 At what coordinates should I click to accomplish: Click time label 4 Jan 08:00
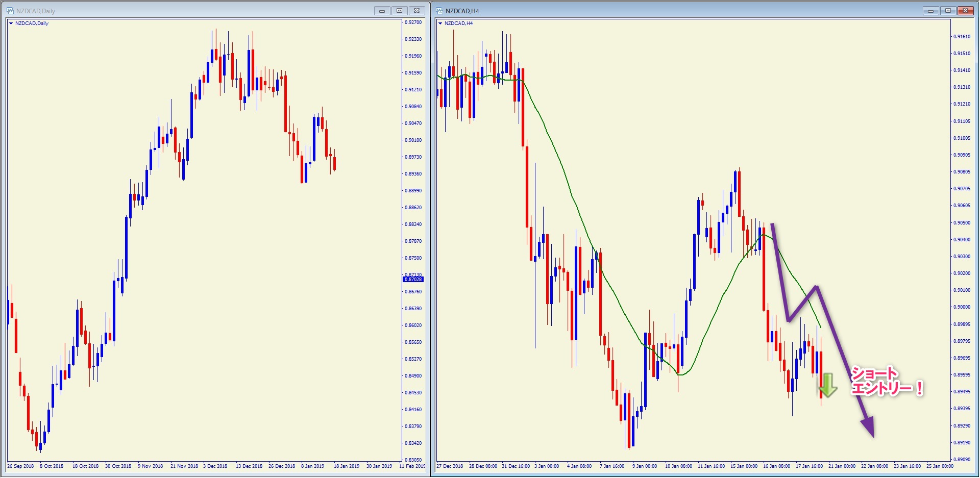[579, 466]
